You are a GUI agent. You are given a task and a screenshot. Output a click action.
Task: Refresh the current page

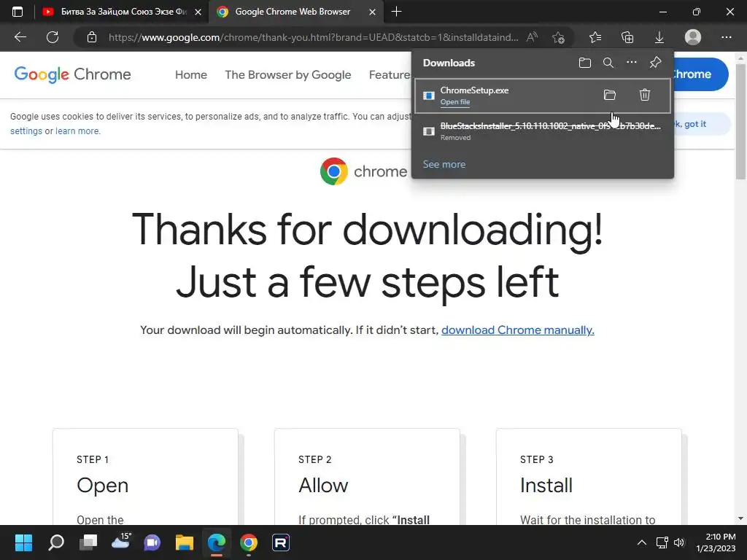tap(53, 37)
